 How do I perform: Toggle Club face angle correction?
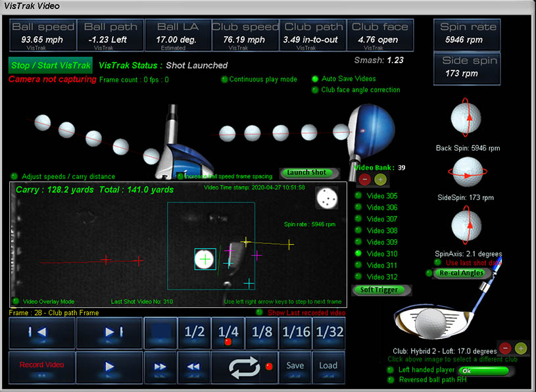315,90
